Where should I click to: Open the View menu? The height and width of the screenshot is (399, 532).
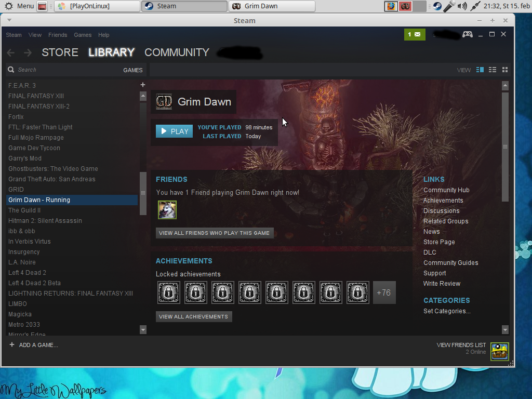(x=35, y=35)
